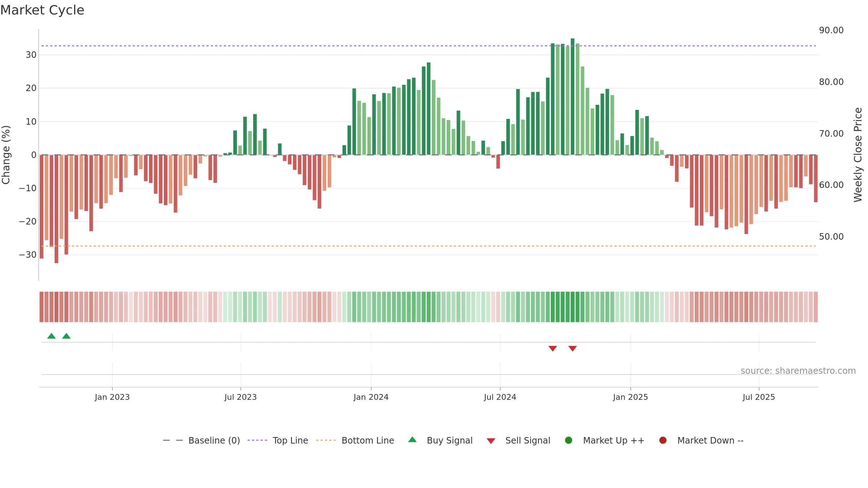868x488 pixels.
Task: Click the −30 tick on the change axis
Action: coord(28,255)
